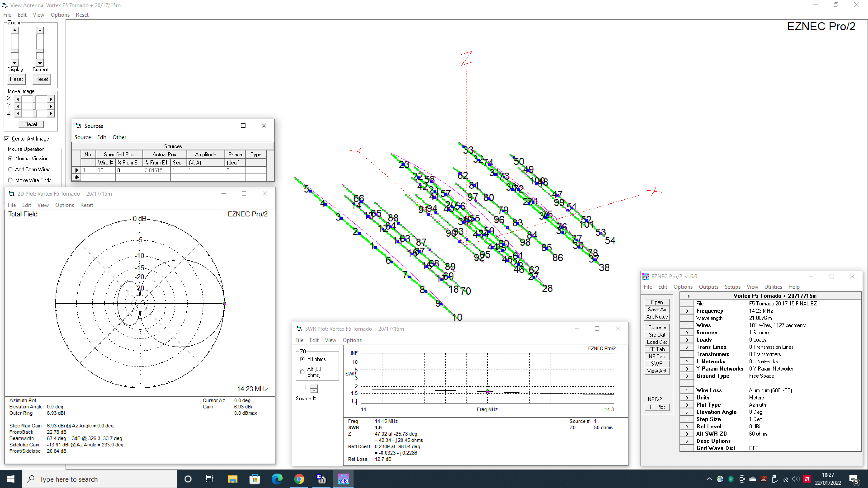
Task: Click Move Image Z left arrow
Action: (18, 114)
